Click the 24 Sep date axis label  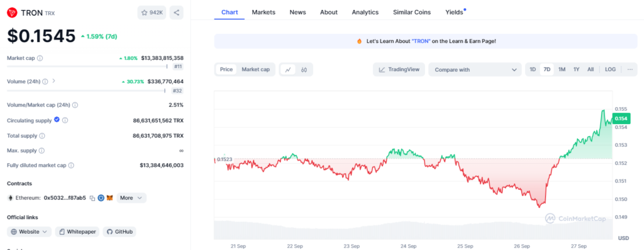pos(409,246)
